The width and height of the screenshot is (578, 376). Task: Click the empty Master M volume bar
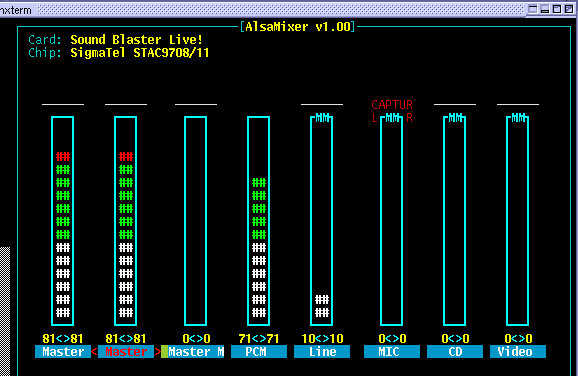point(195,221)
